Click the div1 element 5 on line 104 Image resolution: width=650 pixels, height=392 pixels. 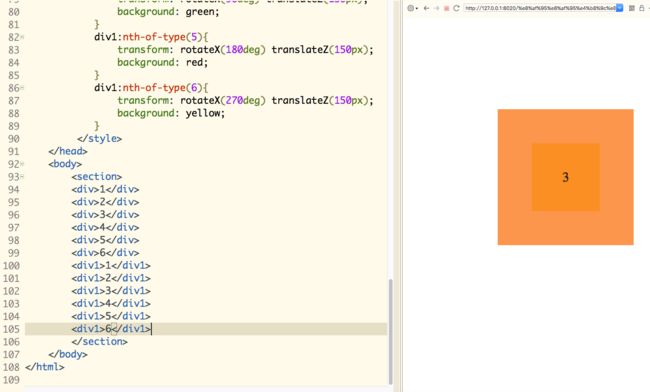pos(111,316)
